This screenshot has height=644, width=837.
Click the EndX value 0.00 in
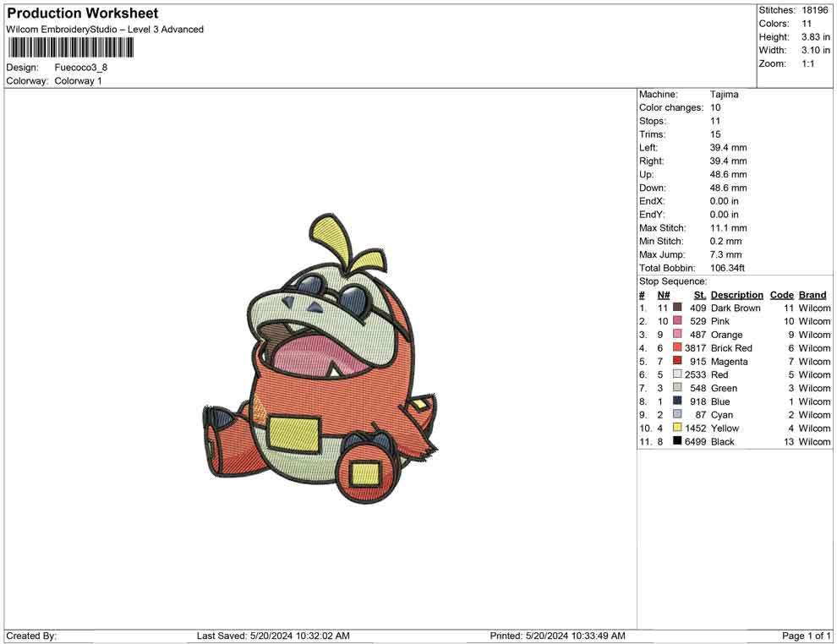click(x=725, y=201)
